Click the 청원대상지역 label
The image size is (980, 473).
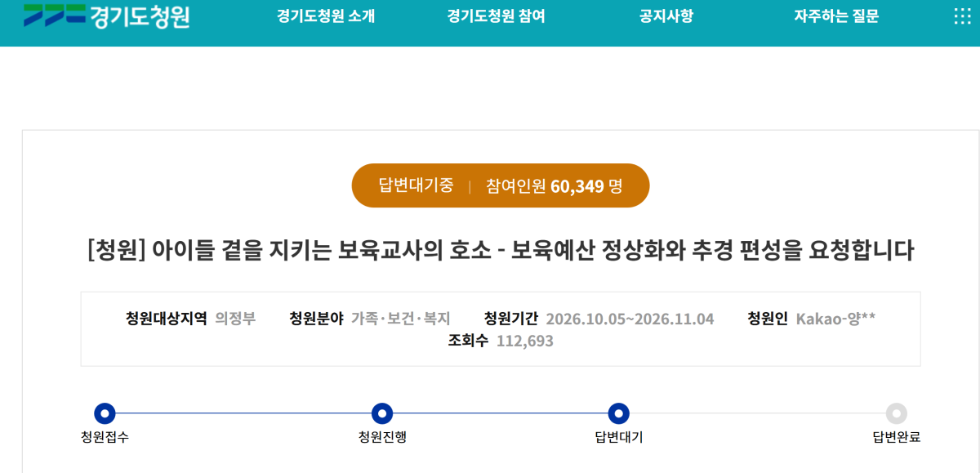(167, 319)
